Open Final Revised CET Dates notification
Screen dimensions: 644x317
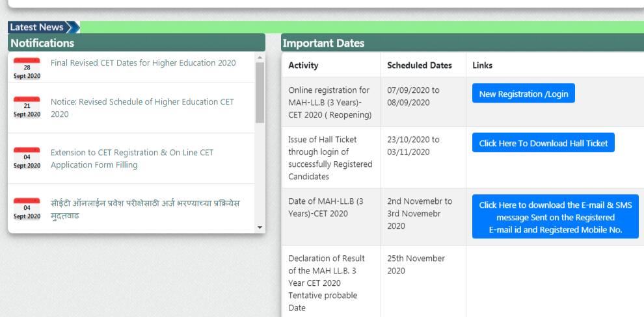[x=143, y=63]
